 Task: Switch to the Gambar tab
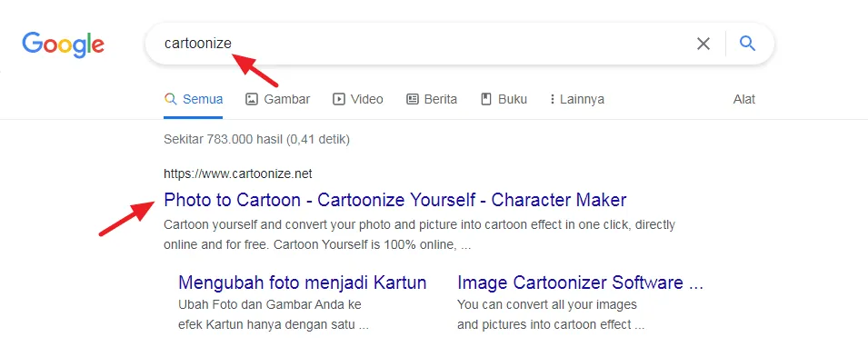[x=278, y=100]
